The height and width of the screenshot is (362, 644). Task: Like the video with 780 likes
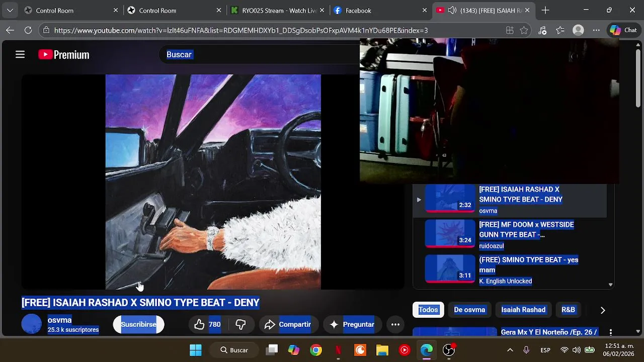[207, 324]
